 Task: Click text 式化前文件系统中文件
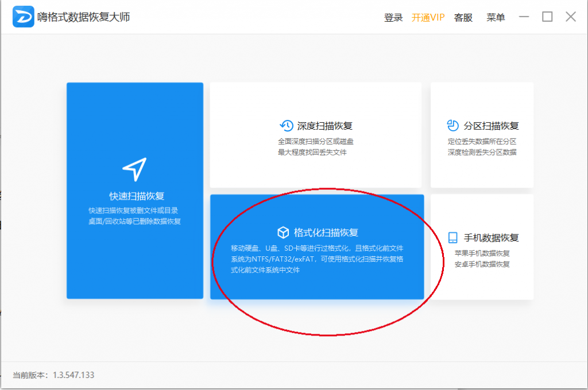pos(265,270)
